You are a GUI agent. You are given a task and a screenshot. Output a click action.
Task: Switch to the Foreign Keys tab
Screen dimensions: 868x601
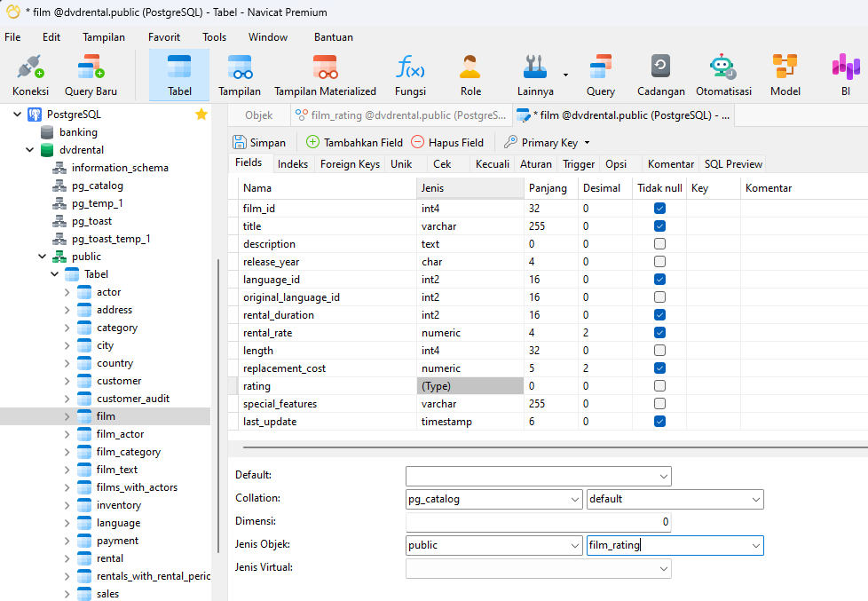(x=350, y=164)
